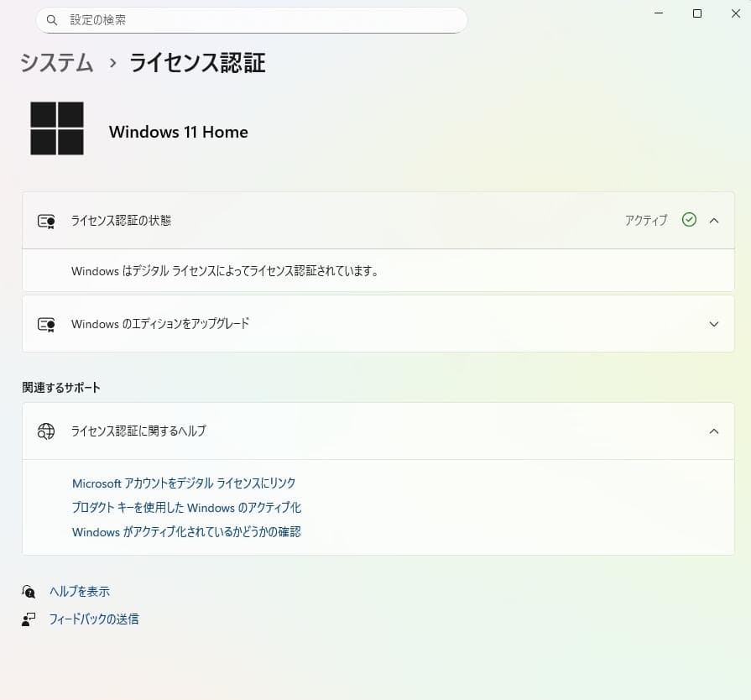Screen dimensions: 751x700
Task: Click the 設定の検索 search field
Action: [x=252, y=19]
